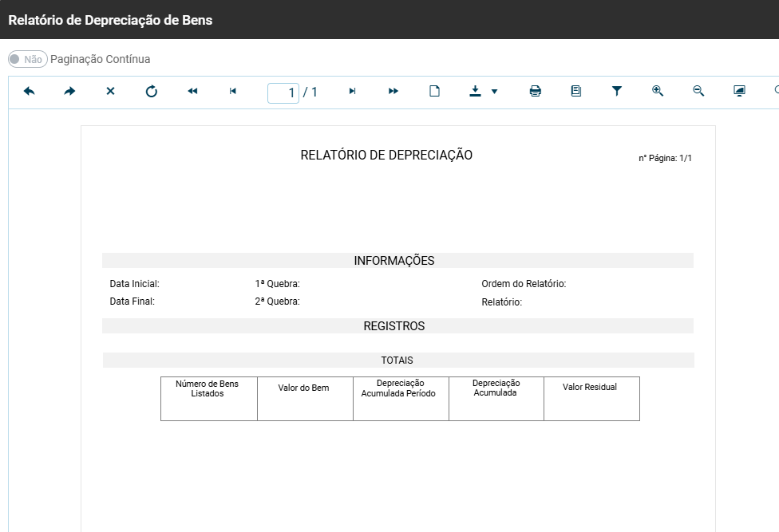
Task: Go to the first report page
Action: click(192, 92)
